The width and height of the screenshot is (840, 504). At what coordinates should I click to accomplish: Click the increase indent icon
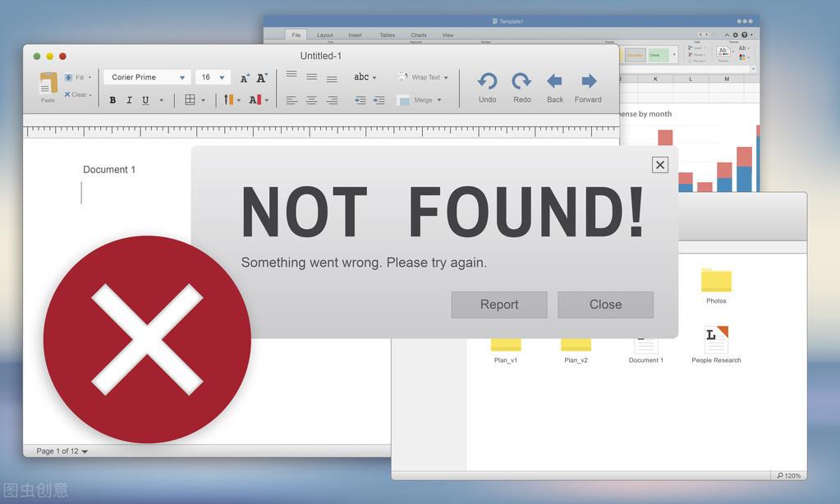(x=379, y=100)
